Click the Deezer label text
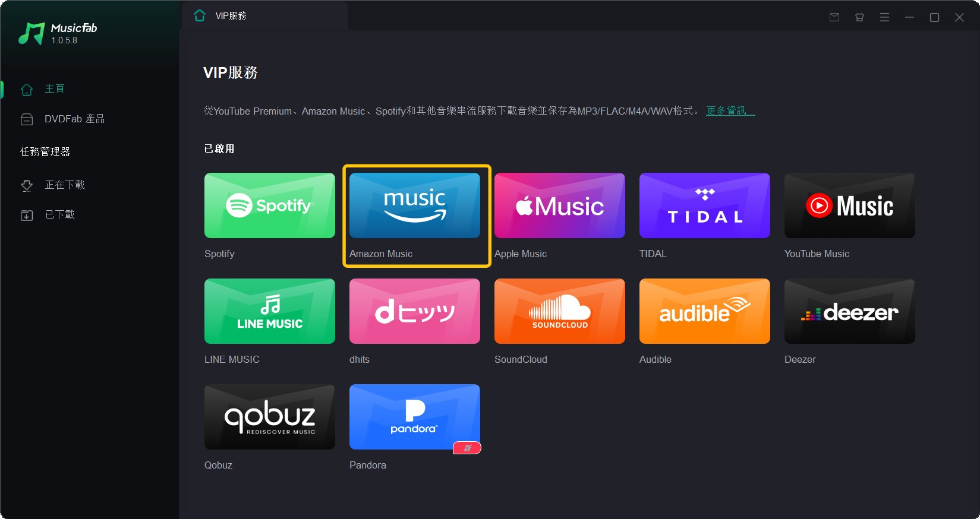Image resolution: width=980 pixels, height=519 pixels. click(800, 359)
